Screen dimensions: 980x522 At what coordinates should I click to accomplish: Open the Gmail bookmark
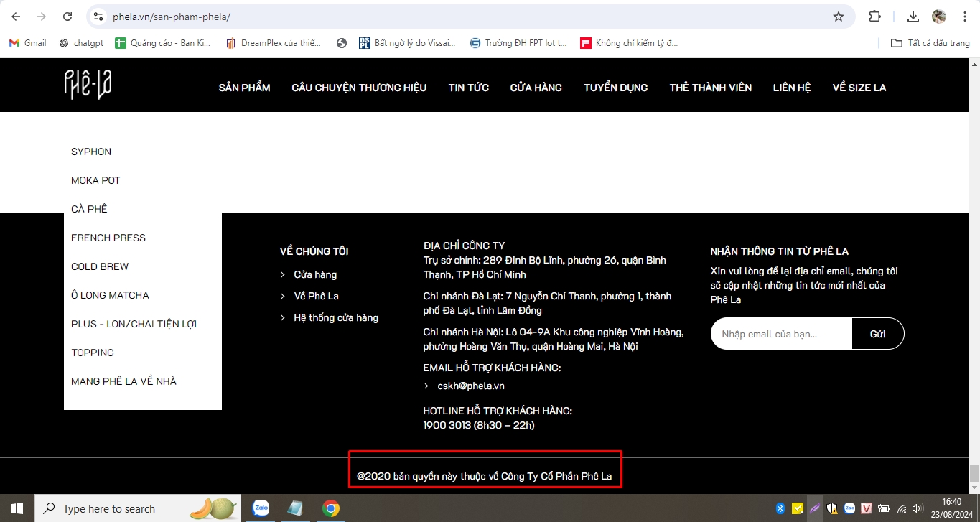tap(27, 42)
